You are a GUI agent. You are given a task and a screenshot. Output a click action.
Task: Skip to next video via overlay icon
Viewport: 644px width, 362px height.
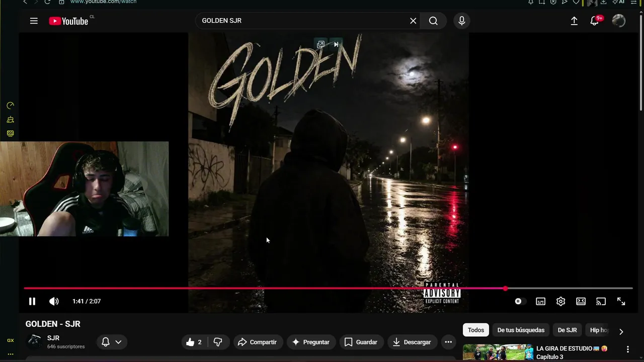click(x=336, y=44)
